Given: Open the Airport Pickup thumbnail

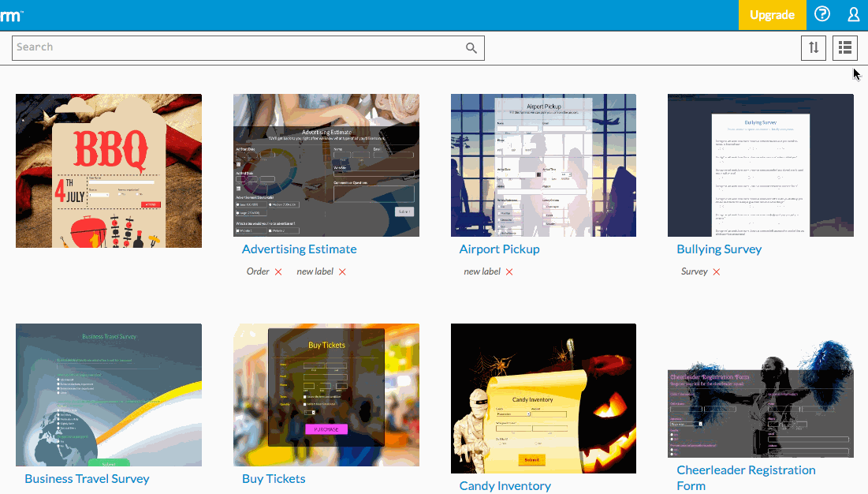Looking at the screenshot, I should (x=543, y=165).
